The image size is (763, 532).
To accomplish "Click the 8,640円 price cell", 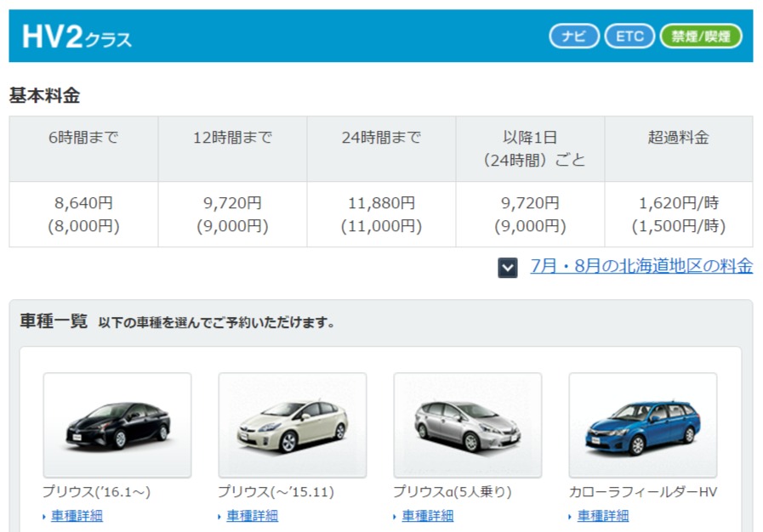I will click(x=83, y=214).
